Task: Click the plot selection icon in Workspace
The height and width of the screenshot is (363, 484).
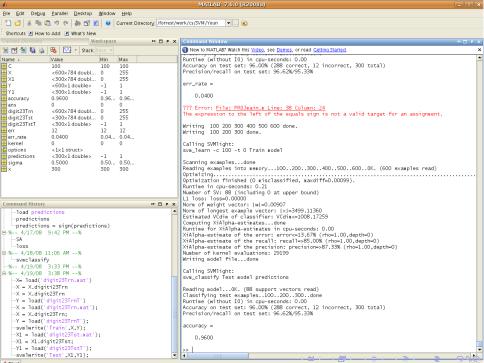Action: pos(67,50)
